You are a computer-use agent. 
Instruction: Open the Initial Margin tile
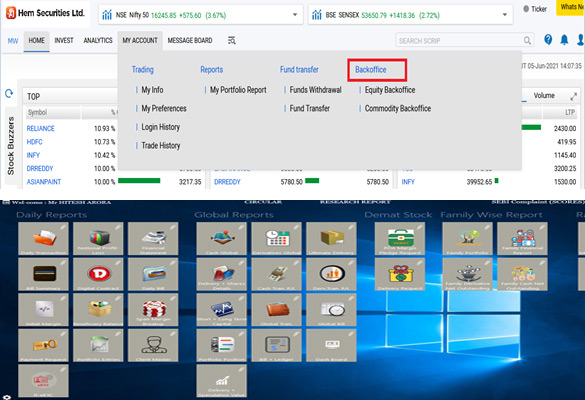click(43, 309)
